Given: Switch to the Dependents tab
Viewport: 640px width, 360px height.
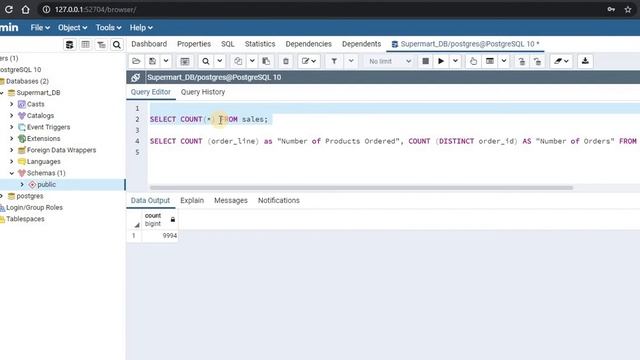Looking at the screenshot, I should pos(361,44).
